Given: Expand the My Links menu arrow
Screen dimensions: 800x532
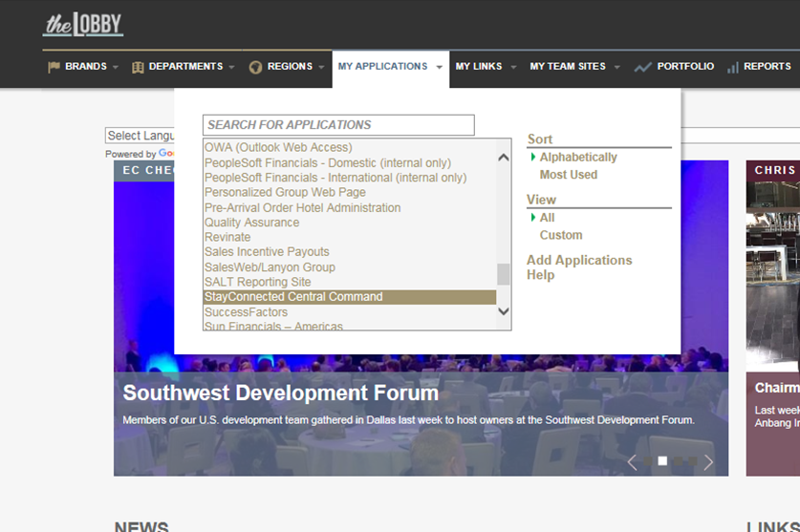Looking at the screenshot, I should pos(514,67).
